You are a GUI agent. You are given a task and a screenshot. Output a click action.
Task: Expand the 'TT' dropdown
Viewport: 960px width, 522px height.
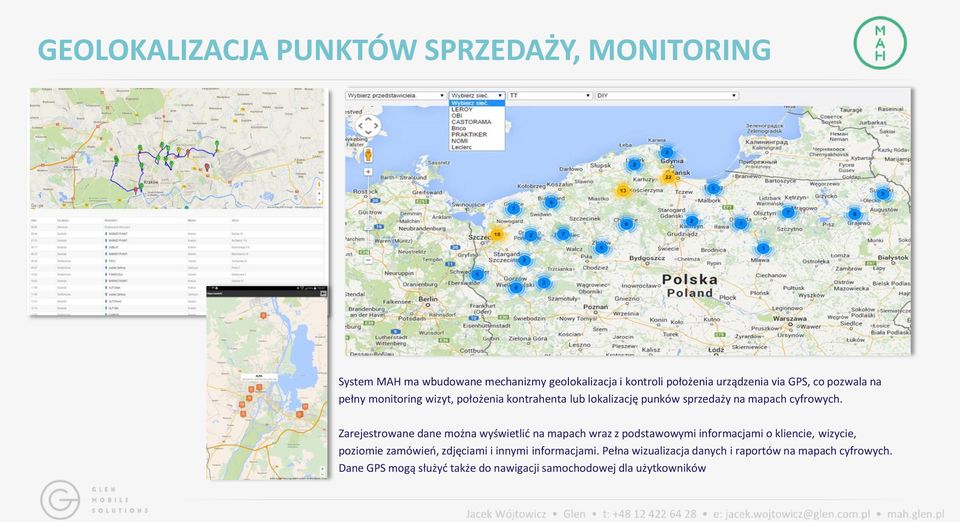click(x=550, y=95)
